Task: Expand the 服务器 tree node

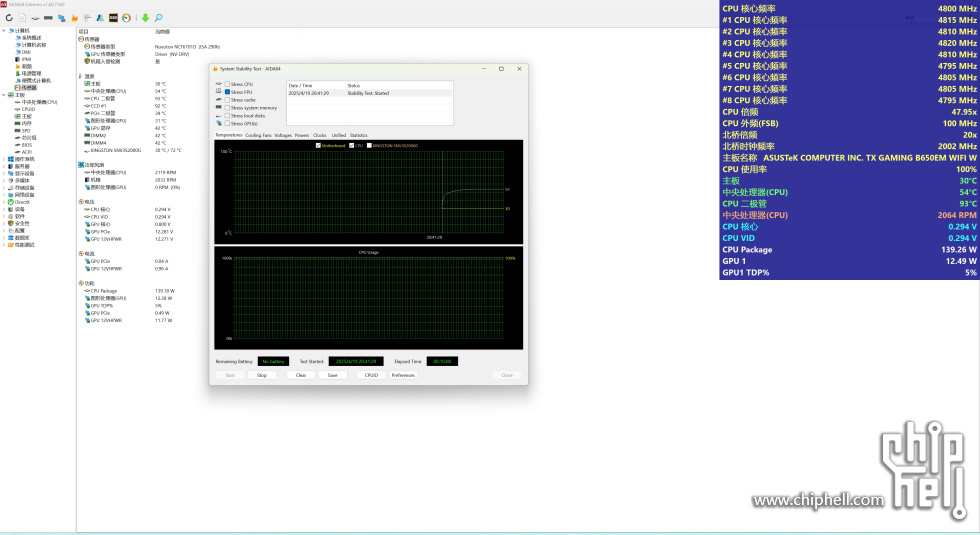Action: (x=4, y=166)
